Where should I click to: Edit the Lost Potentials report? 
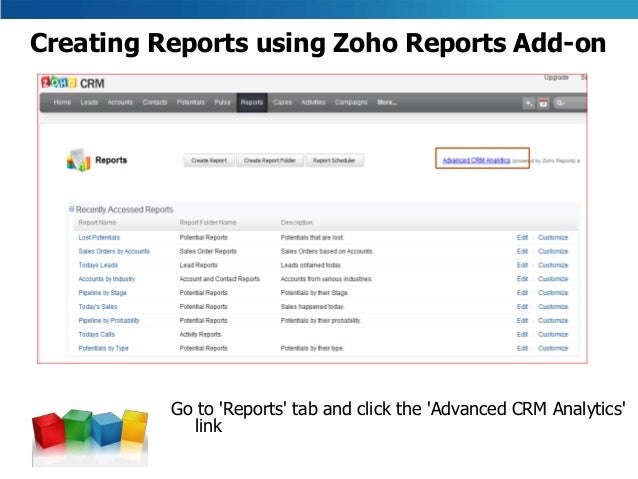pyautogui.click(x=522, y=237)
